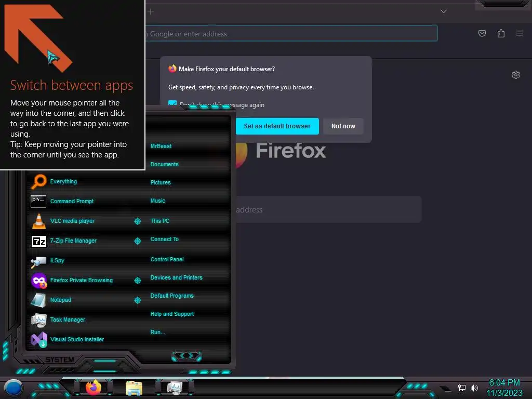Viewport: 532px width, 399px height.
Task: Open a new Firefox tab with plus
Action: [151, 12]
